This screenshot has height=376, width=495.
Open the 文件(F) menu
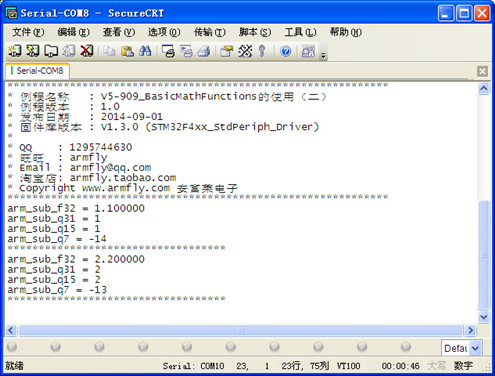pos(28,32)
